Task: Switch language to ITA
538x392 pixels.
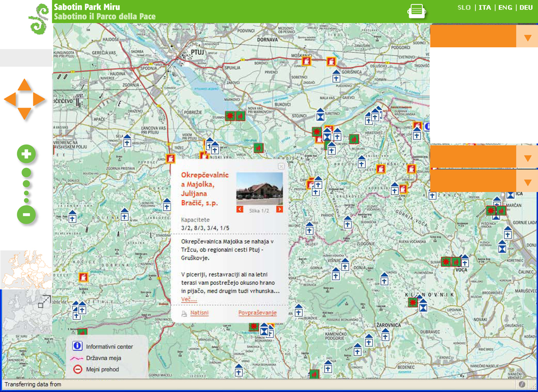Action: (485, 7)
